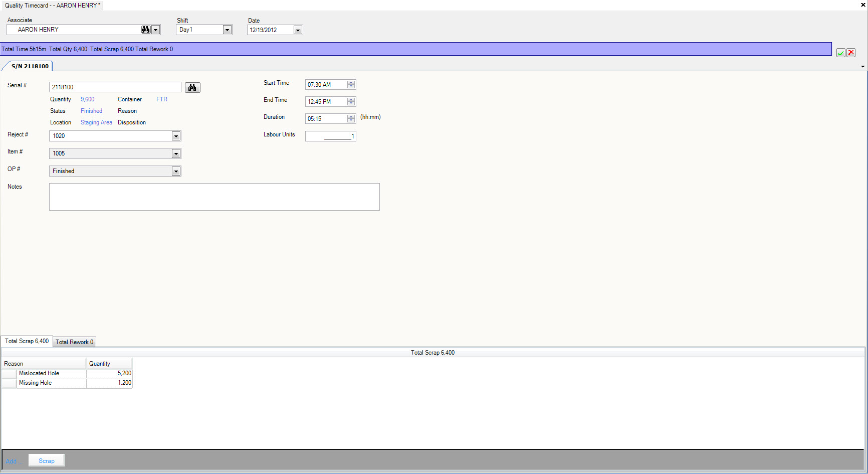868x474 pixels.
Task: Expand the Reject # dropdown
Action: [176, 136]
